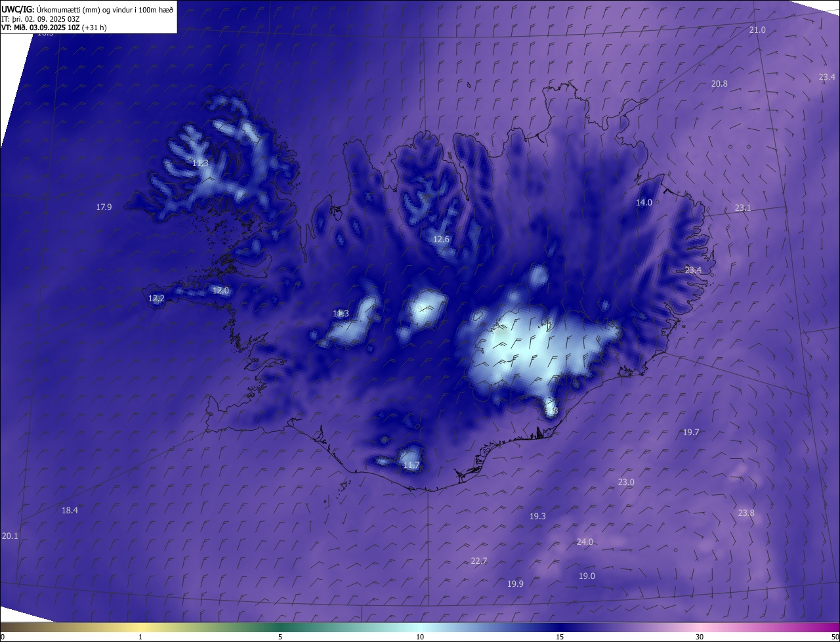Click the 21.0 value on the map
Viewport: 840px width, 642px height.
[757, 30]
